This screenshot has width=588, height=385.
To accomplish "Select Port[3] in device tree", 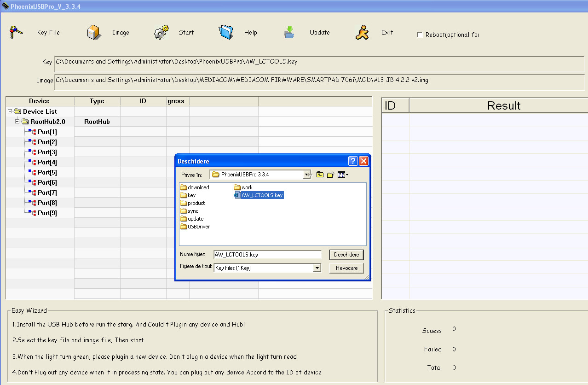I will pyautogui.click(x=47, y=152).
